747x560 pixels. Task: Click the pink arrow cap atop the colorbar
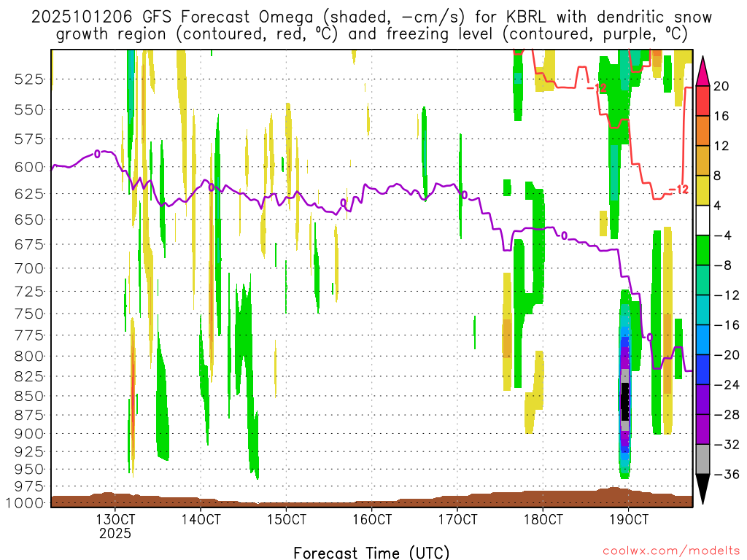[x=703, y=74]
